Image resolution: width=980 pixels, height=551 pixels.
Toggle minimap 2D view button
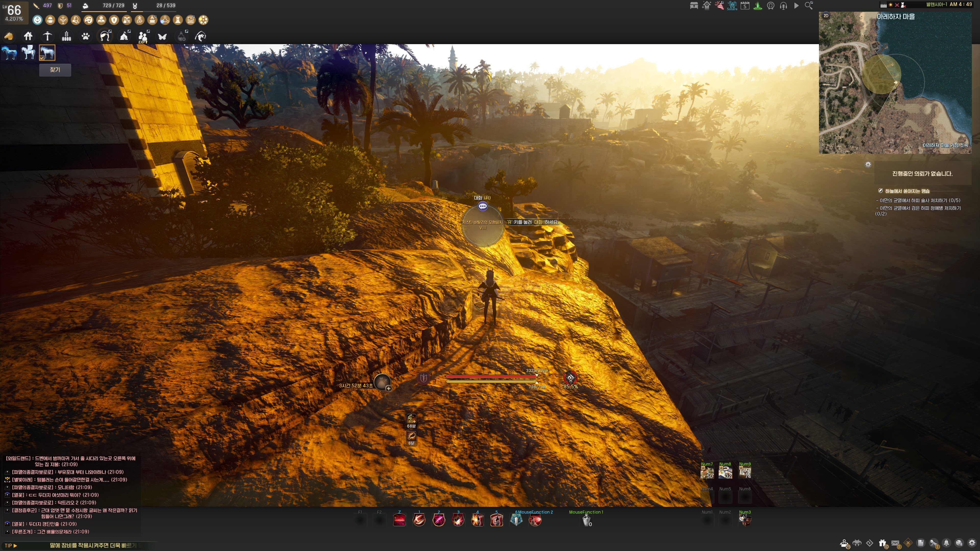826,16
